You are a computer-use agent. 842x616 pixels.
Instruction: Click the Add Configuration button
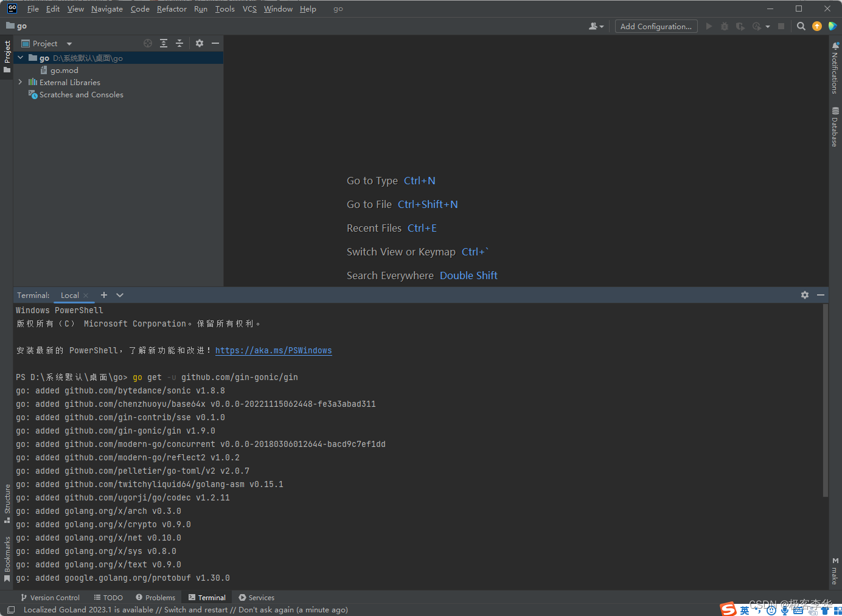click(656, 26)
